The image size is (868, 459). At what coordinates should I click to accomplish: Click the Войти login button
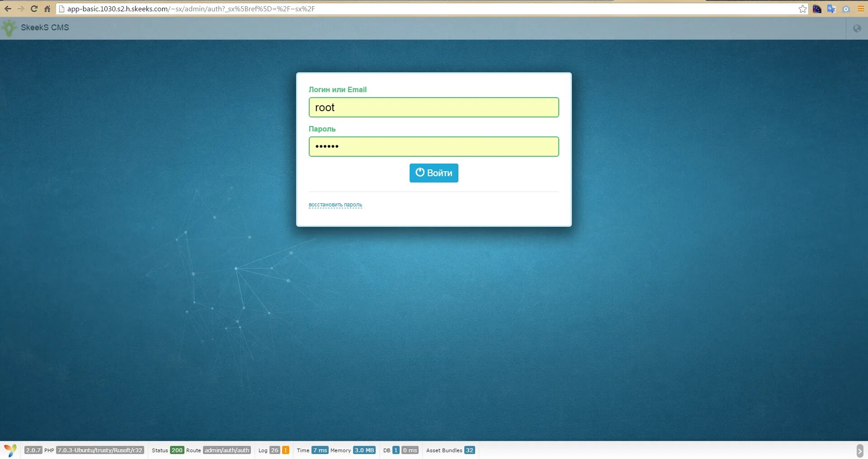434,173
